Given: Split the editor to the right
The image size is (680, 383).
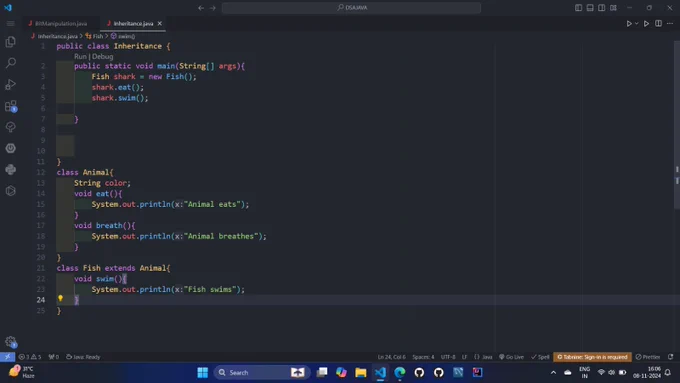Looking at the screenshot, I should pyautogui.click(x=658, y=23).
